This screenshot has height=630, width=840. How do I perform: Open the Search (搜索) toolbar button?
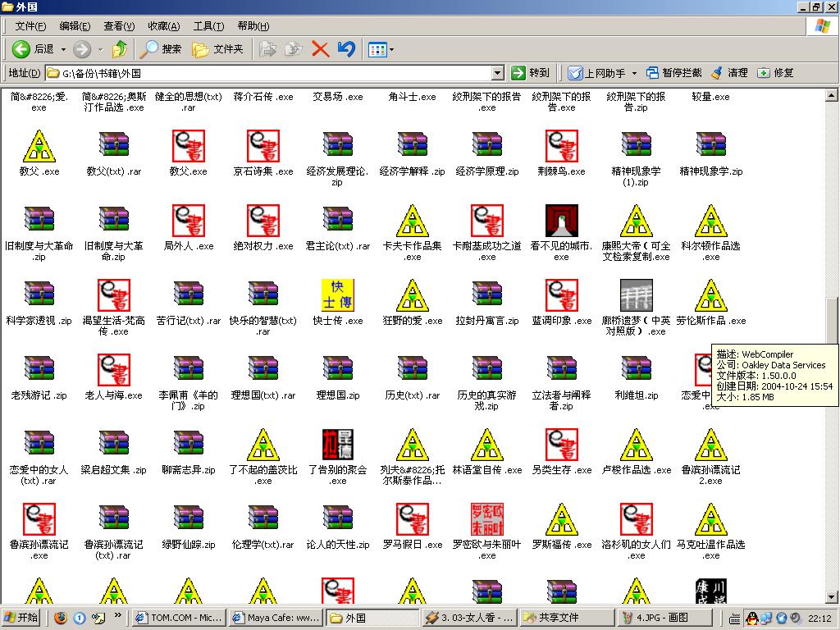(x=161, y=49)
